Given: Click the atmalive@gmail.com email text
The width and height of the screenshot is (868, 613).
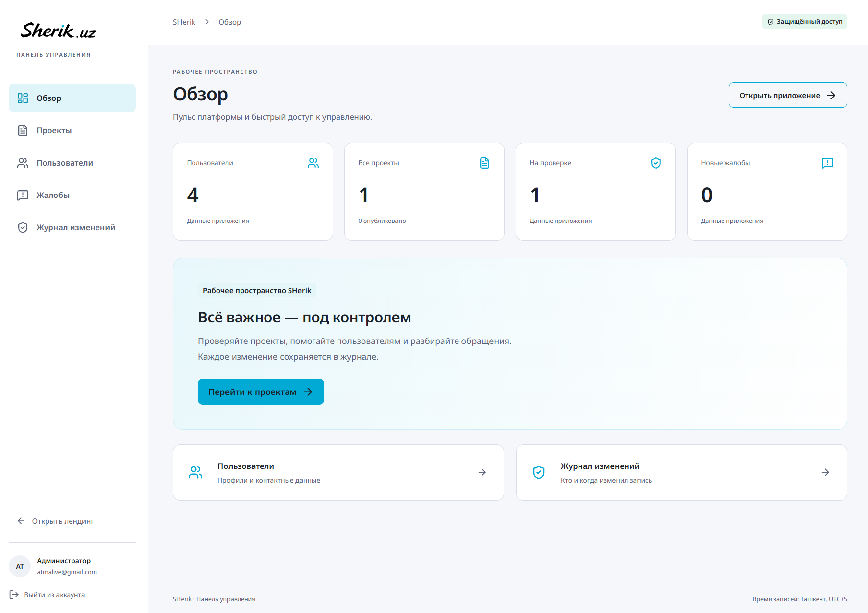Looking at the screenshot, I should (x=67, y=572).
